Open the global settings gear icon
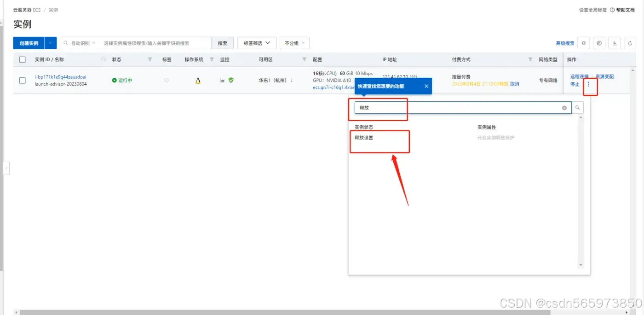Image resolution: width=644 pixels, height=315 pixels. click(x=599, y=43)
